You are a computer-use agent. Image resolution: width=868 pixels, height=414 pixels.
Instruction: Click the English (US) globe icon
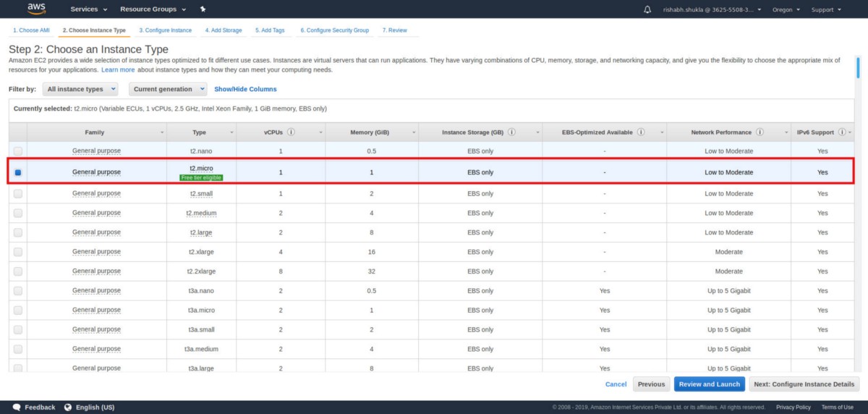[x=69, y=407]
